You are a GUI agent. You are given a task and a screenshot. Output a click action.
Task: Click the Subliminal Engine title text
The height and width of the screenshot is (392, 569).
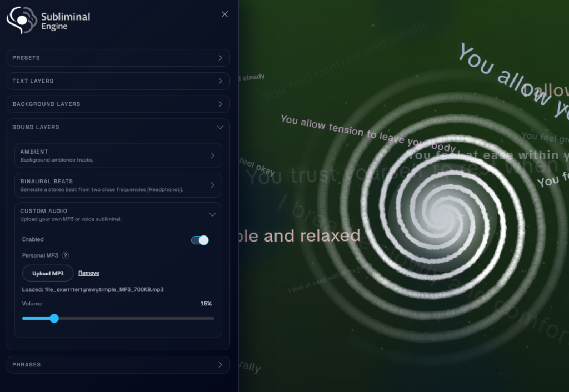pos(65,21)
